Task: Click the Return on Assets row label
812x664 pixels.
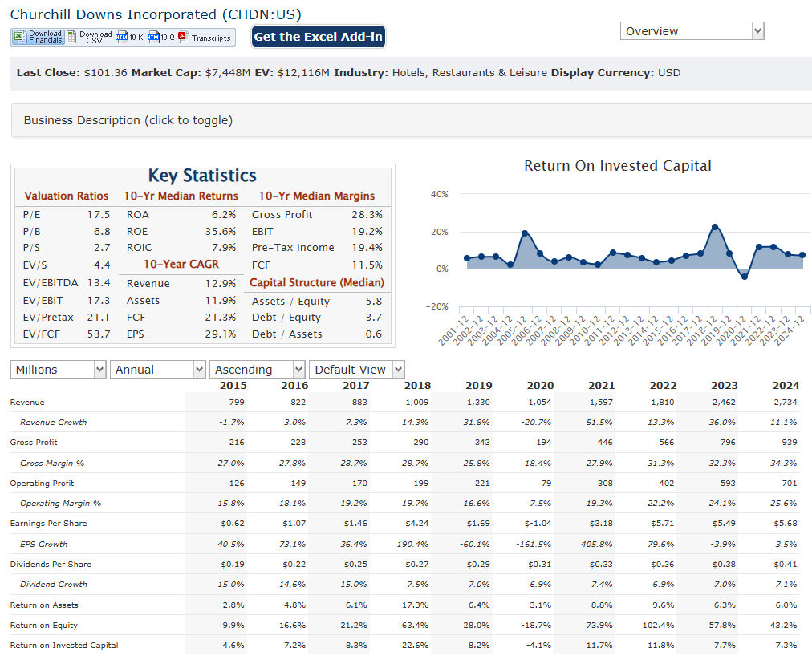Action: point(45,605)
